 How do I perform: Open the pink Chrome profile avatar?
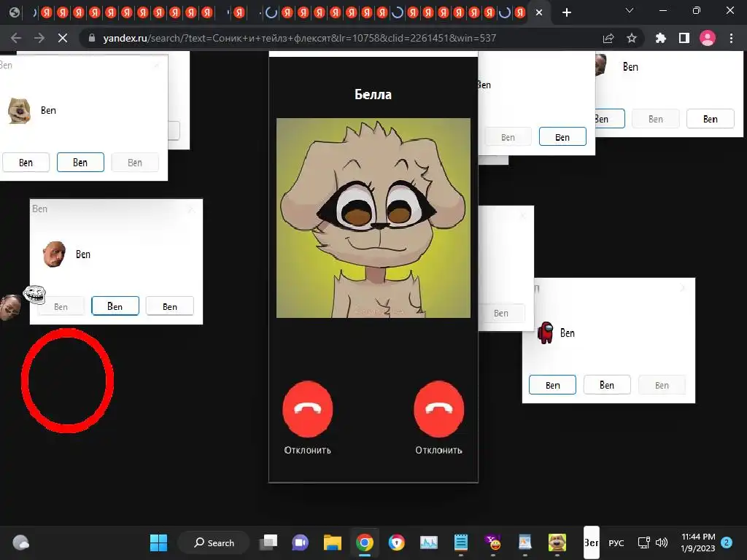pos(708,38)
